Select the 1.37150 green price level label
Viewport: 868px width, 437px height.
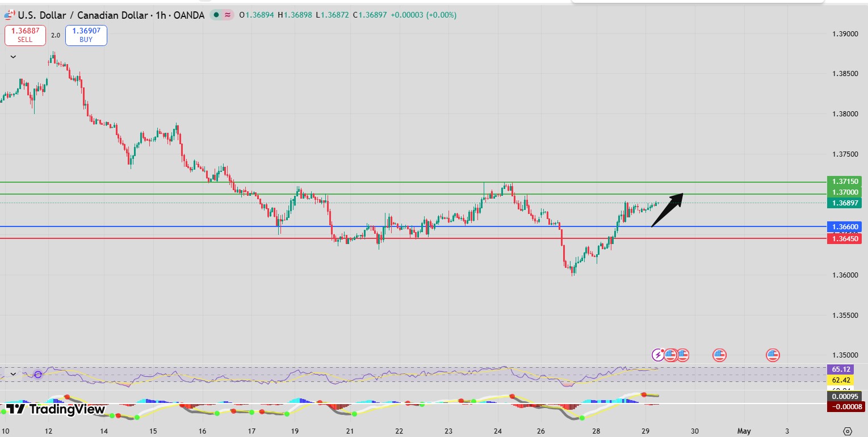coord(845,182)
